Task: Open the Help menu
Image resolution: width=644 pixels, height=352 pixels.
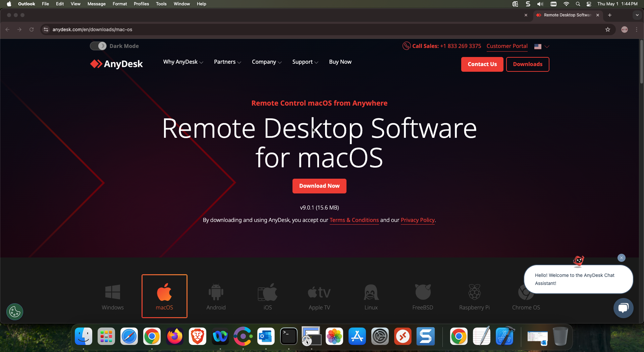Action: pos(201,4)
